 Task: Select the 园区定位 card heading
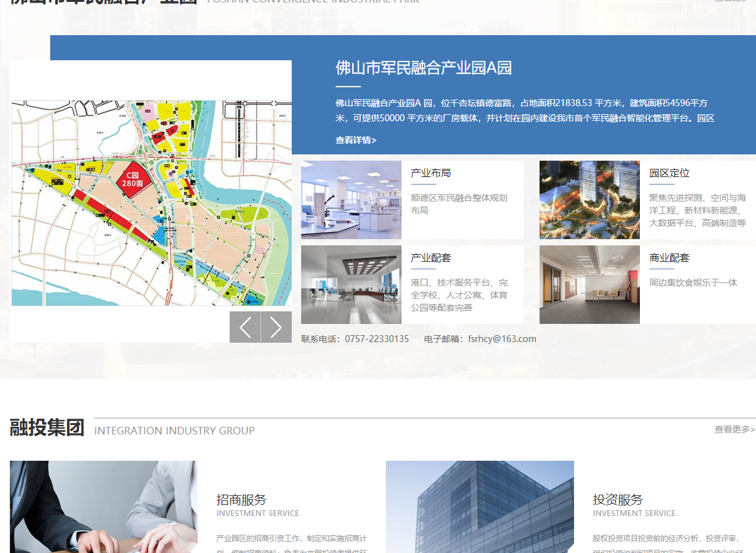tap(669, 173)
